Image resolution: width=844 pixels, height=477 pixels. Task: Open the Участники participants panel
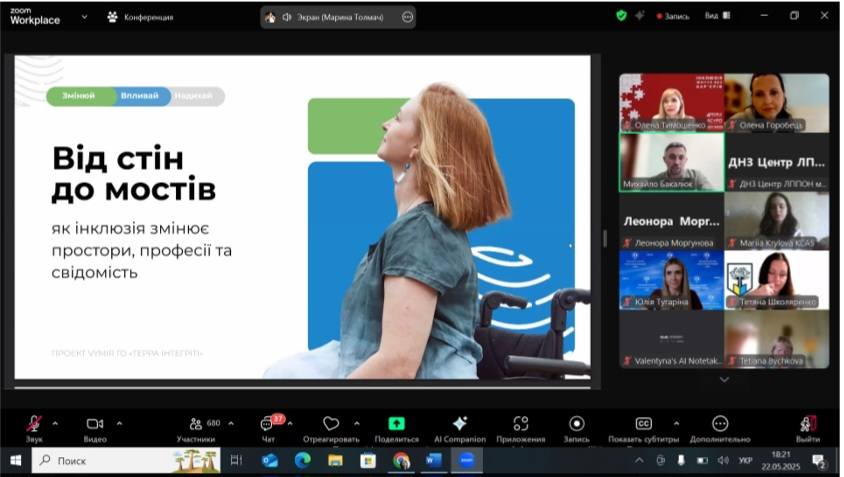tap(196, 424)
